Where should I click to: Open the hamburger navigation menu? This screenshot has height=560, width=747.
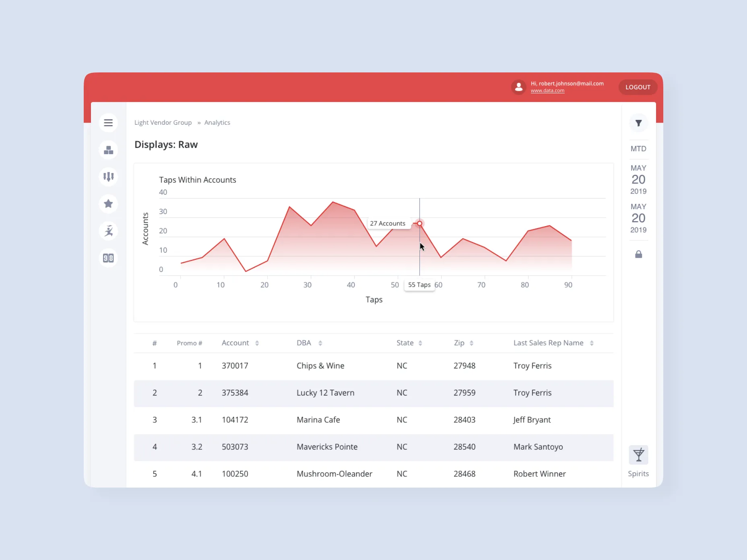click(108, 123)
